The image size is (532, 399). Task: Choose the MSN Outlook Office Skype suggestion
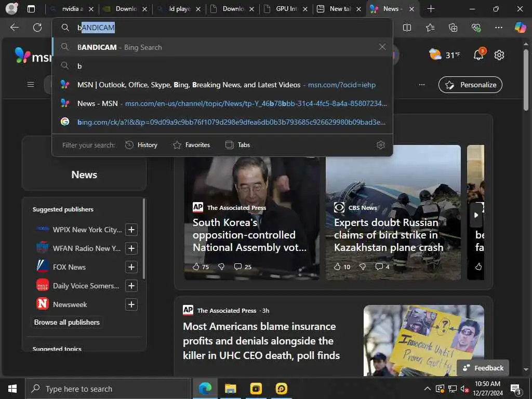tap(222, 85)
